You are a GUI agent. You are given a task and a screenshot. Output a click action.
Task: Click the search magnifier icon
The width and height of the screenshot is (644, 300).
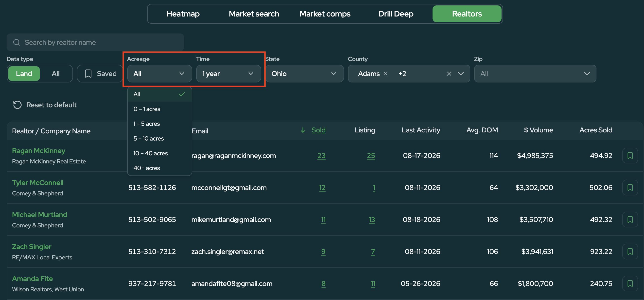pos(17,42)
